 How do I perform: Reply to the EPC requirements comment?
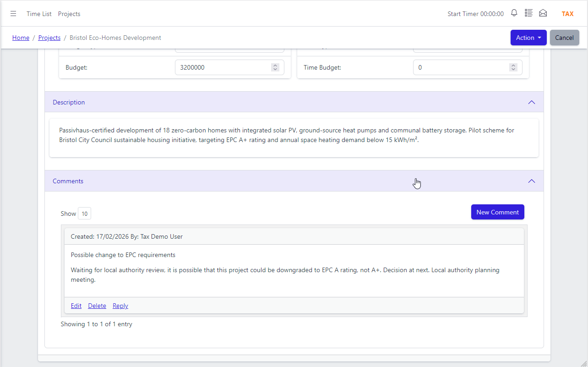pos(120,306)
